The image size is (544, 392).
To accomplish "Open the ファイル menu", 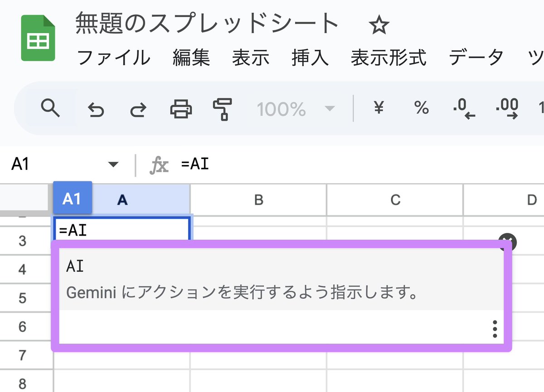I will 113,58.
